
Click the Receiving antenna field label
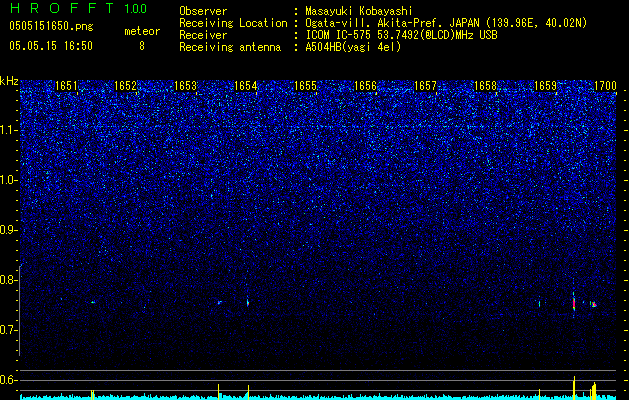(230, 47)
